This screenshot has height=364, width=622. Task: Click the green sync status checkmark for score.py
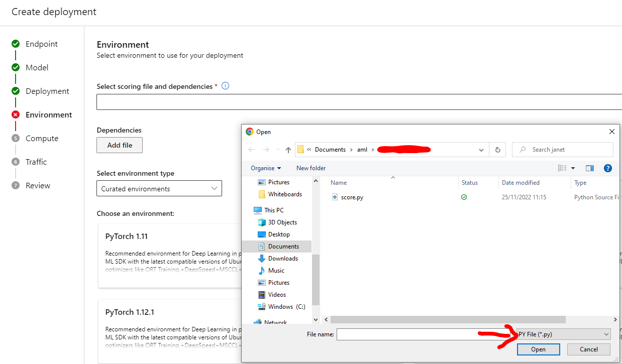[464, 197]
